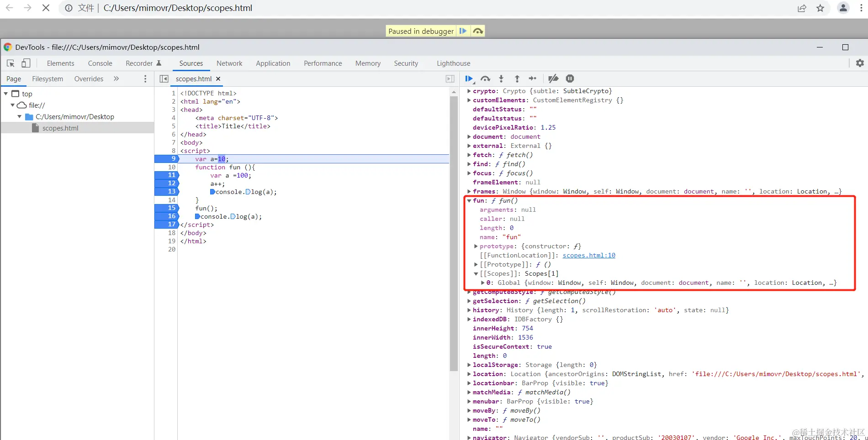
Task: Close the scopes.html editor tab
Action: (218, 79)
